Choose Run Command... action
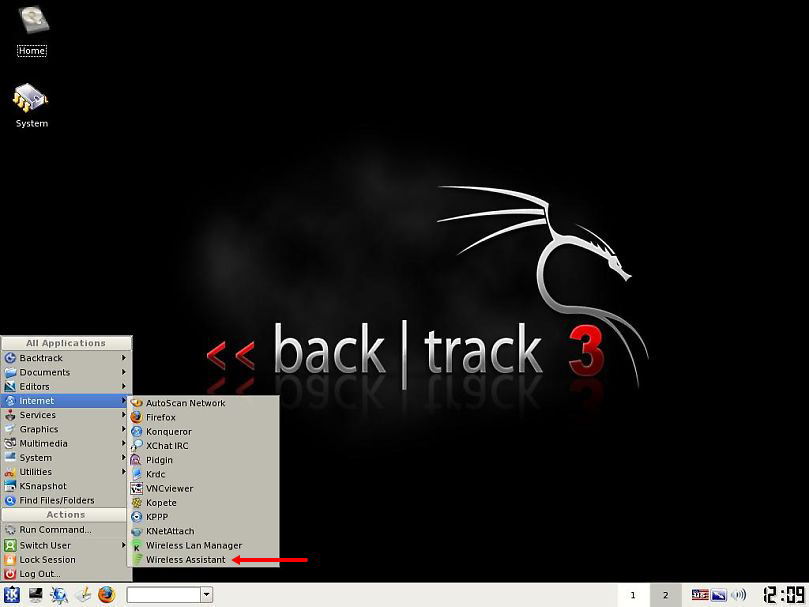Screen dimensions: 809x607 (65, 530)
